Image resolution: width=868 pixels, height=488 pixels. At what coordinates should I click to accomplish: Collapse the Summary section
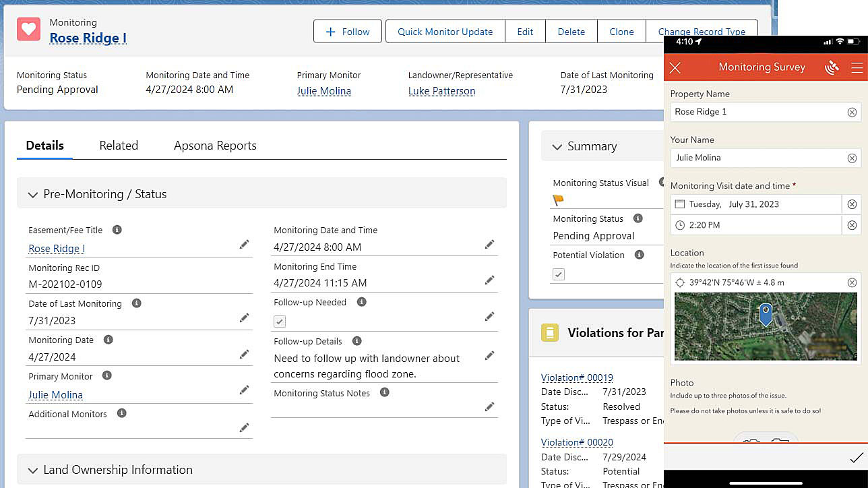pos(557,146)
